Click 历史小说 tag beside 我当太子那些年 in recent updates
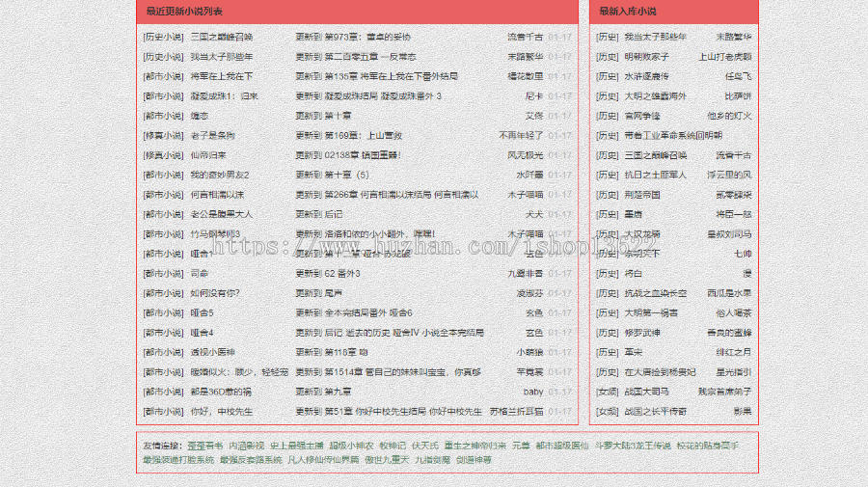The height and width of the screenshot is (487, 868). click(163, 57)
